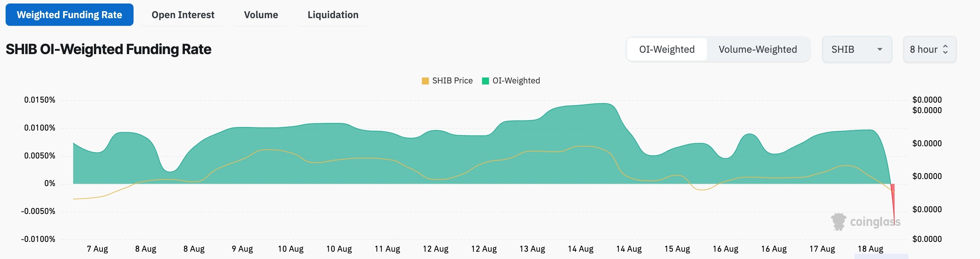This screenshot has width=980, height=259.
Task: Click the dropdown arrow next to SHIB
Action: click(881, 49)
